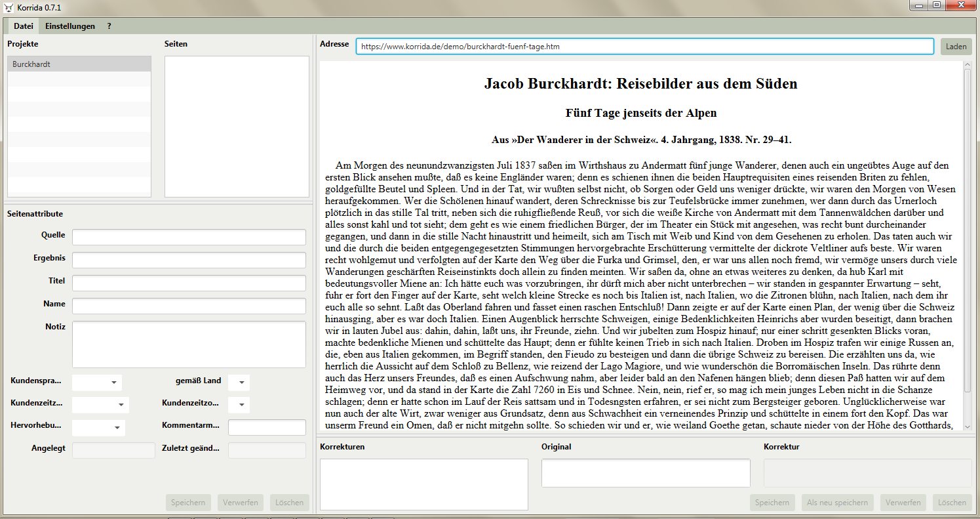Click Speichern under Seitenattribute
Image resolution: width=980 pixels, height=519 pixels.
coord(188,503)
